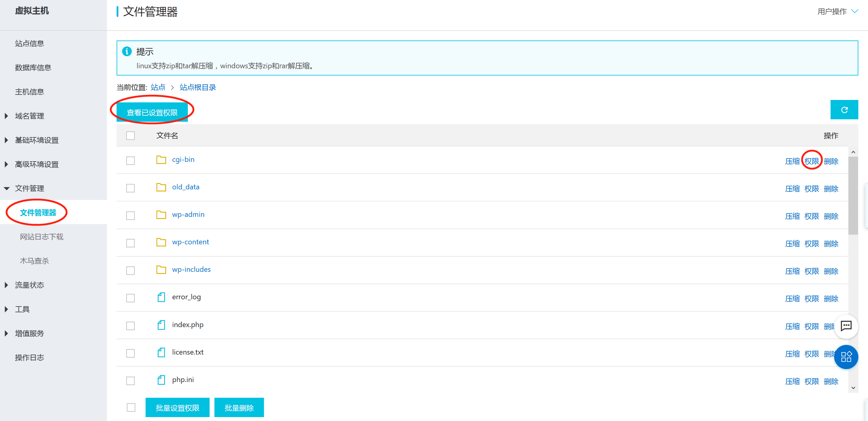Click the 查看已设置权限 button
The width and height of the screenshot is (868, 421).
pos(152,112)
